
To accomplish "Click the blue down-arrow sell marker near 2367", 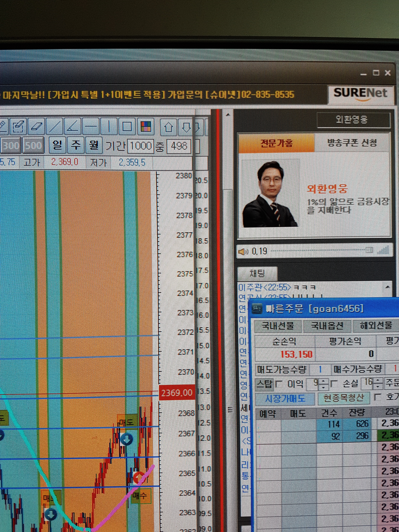I will [127, 439].
